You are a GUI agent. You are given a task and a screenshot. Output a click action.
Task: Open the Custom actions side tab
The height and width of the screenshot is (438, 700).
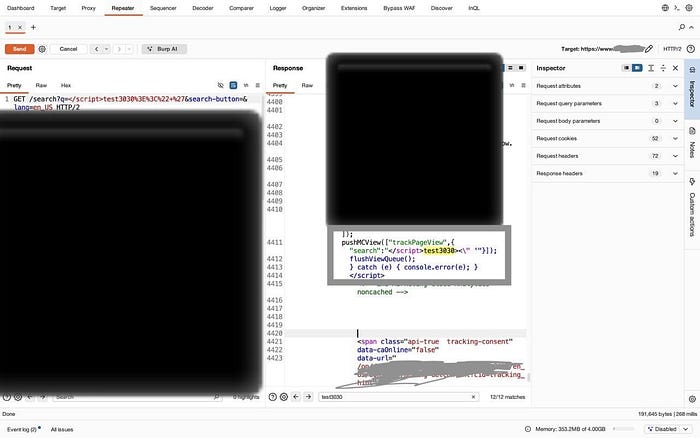(692, 208)
